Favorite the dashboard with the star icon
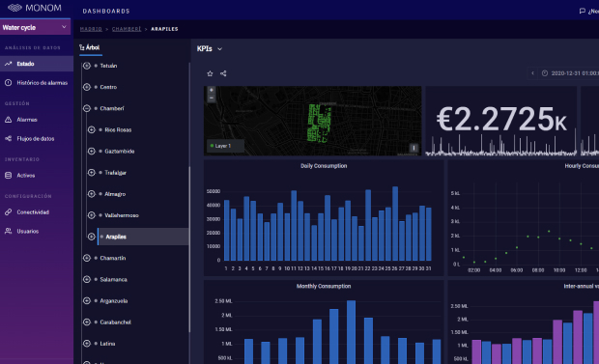The height and width of the screenshot is (364, 599). 210,73
